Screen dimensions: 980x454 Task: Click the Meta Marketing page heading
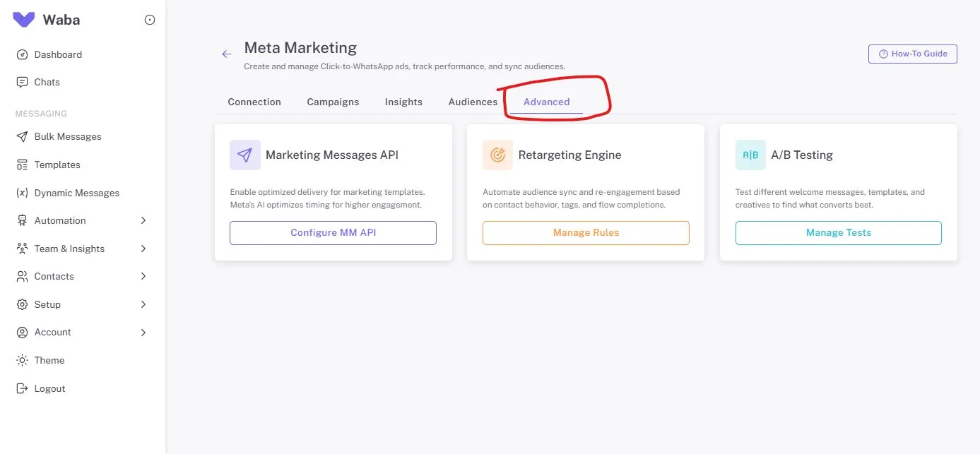coord(300,48)
